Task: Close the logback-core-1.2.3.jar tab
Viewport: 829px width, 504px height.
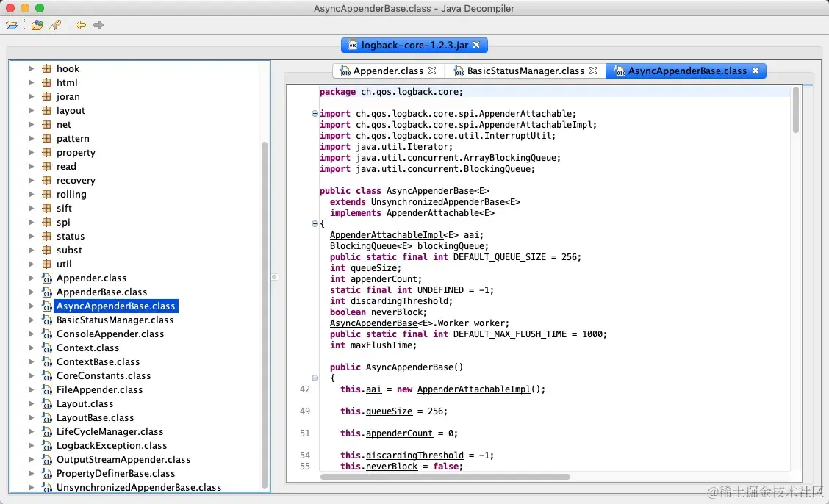Action: (476, 45)
